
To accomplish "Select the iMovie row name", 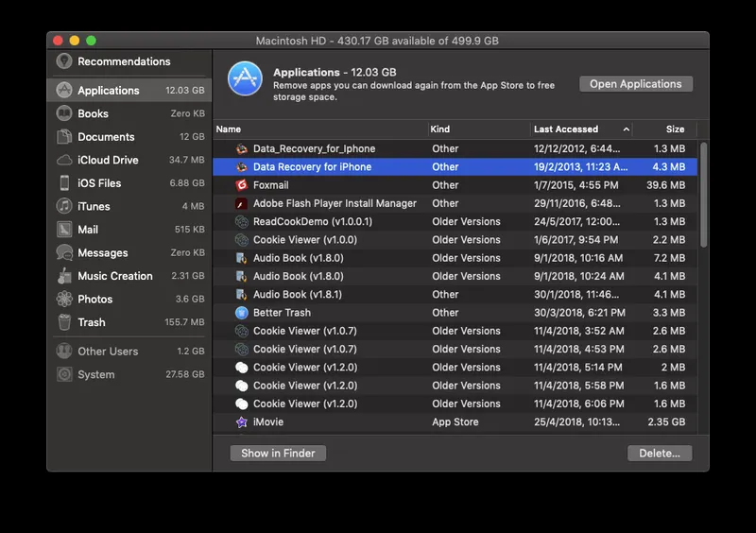I will [268, 422].
